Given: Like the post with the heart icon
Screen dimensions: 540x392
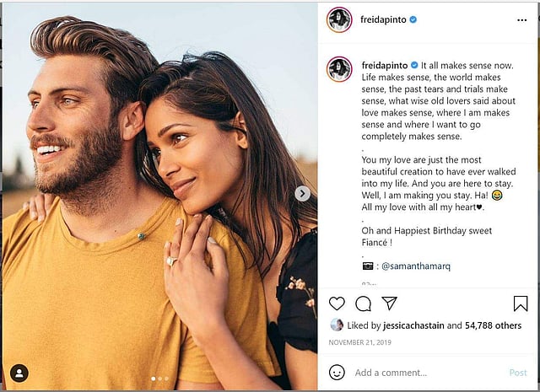Looking at the screenshot, I should point(337,303).
